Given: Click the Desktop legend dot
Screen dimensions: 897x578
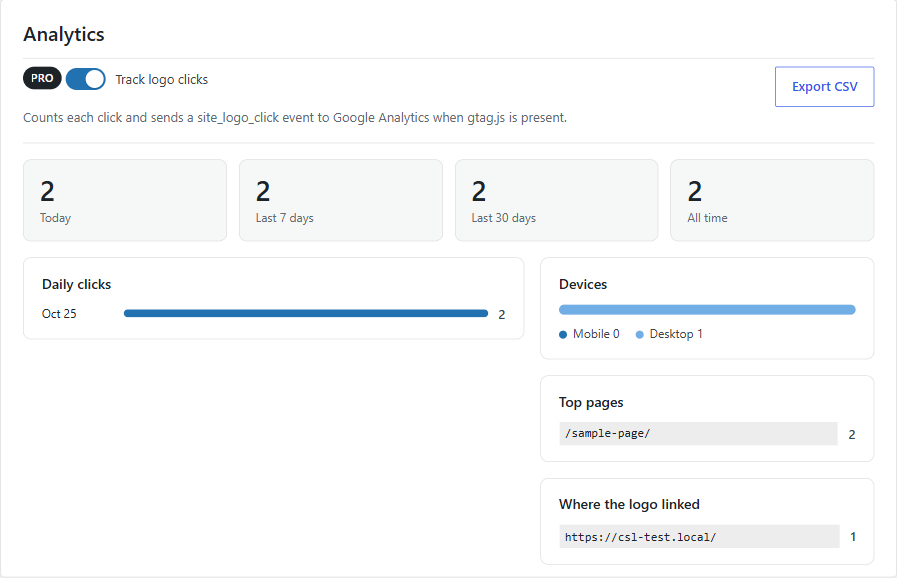Looking at the screenshot, I should [x=640, y=335].
